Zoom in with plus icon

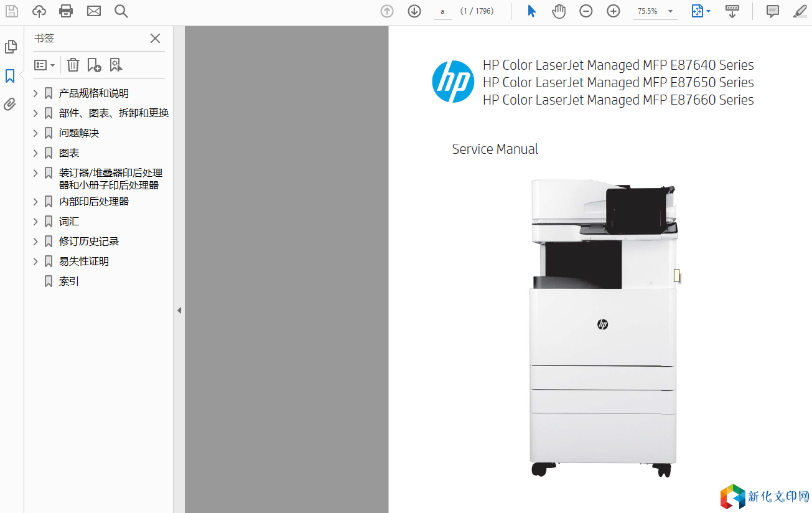[614, 11]
